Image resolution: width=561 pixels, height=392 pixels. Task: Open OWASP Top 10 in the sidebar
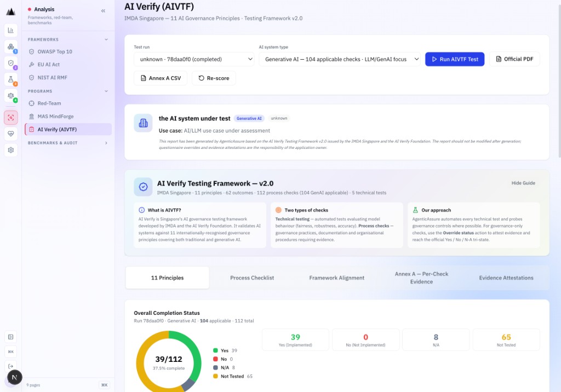(x=68, y=51)
